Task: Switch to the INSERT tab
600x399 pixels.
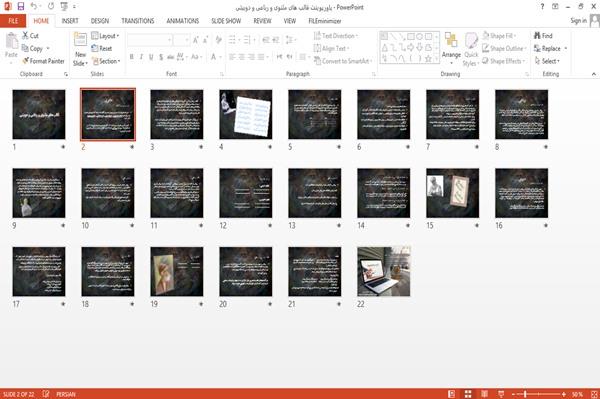Action: (x=70, y=21)
